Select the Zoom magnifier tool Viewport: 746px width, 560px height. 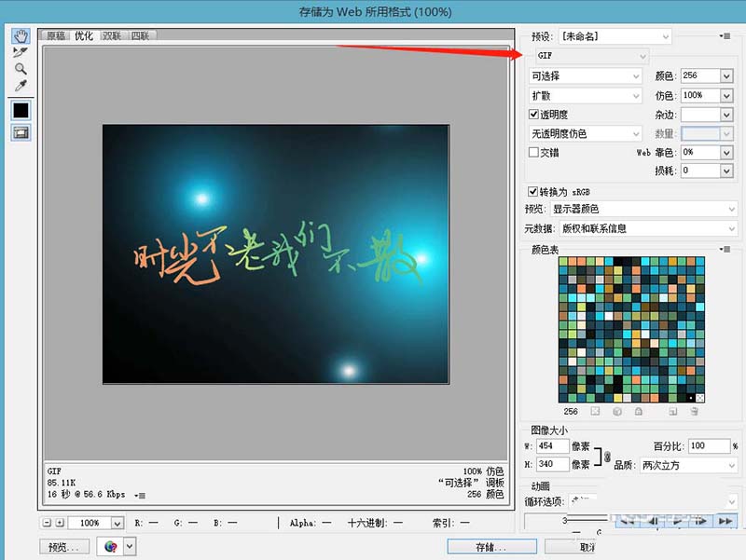click(21, 69)
